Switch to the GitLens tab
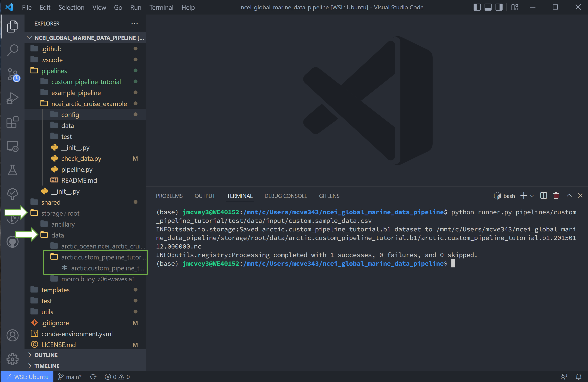Image resolution: width=588 pixels, height=382 pixels. [329, 196]
